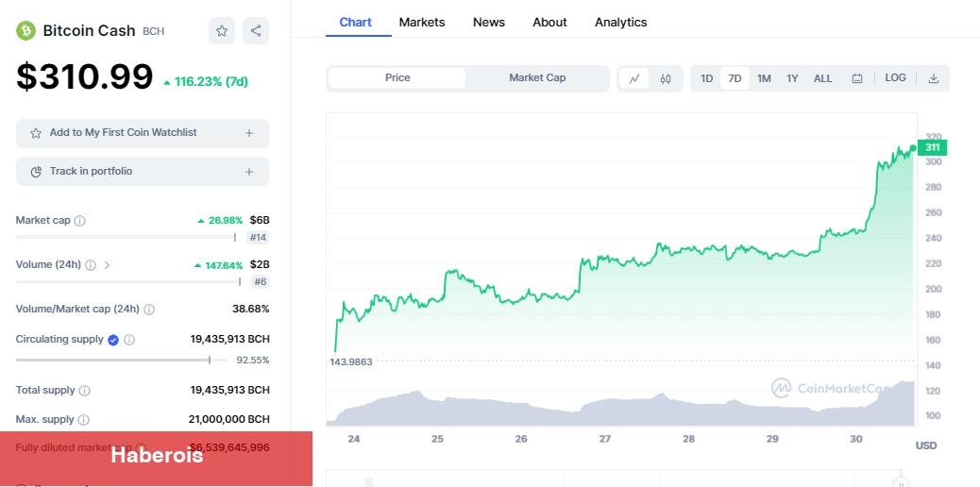Click the 19,435,913 BCH circulating supply value
This screenshot has height=487, width=980.
point(230,340)
